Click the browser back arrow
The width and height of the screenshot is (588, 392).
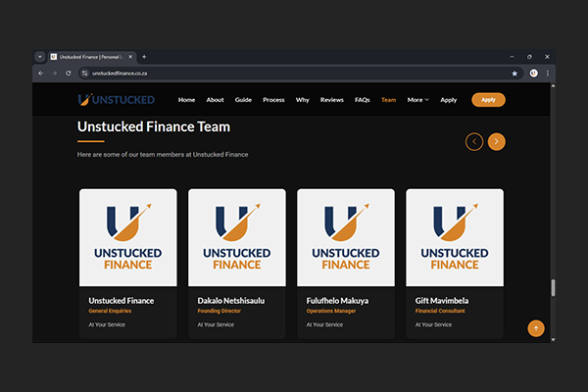pos(41,73)
